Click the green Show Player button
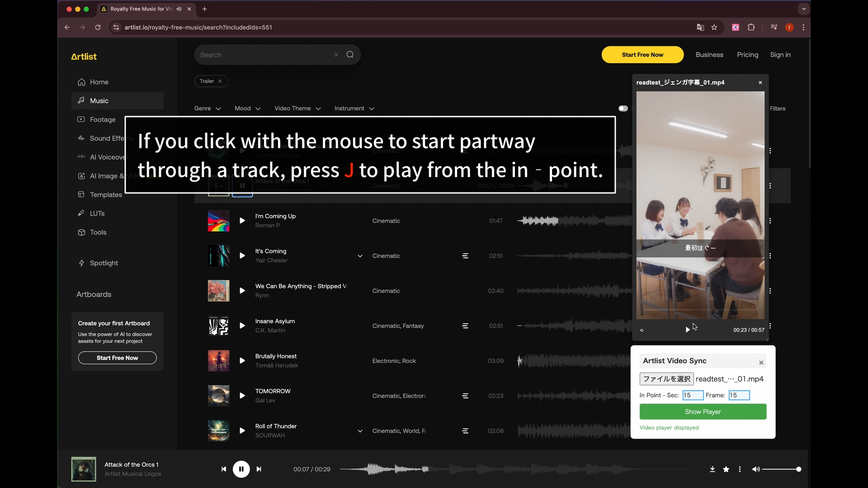868x488 pixels. point(703,412)
